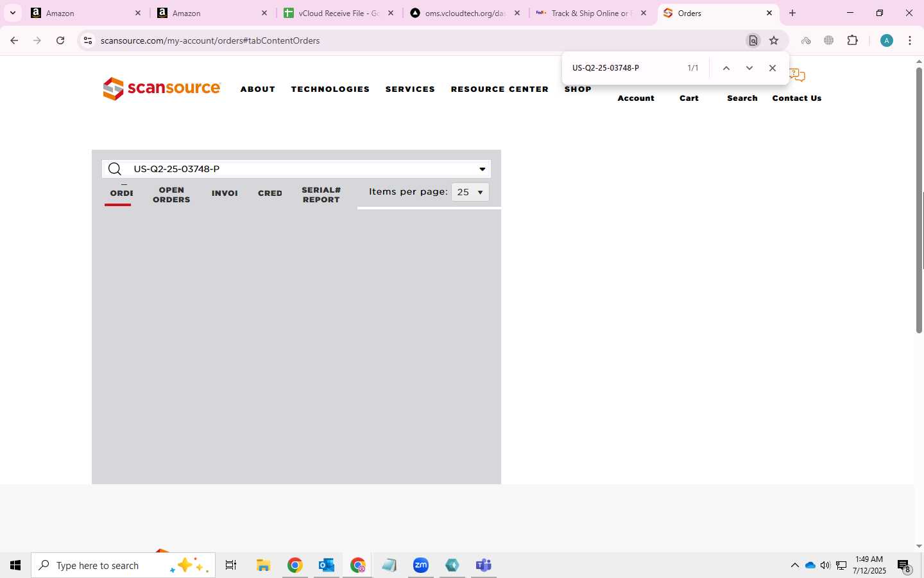Open the About menu
924x578 pixels.
point(258,89)
